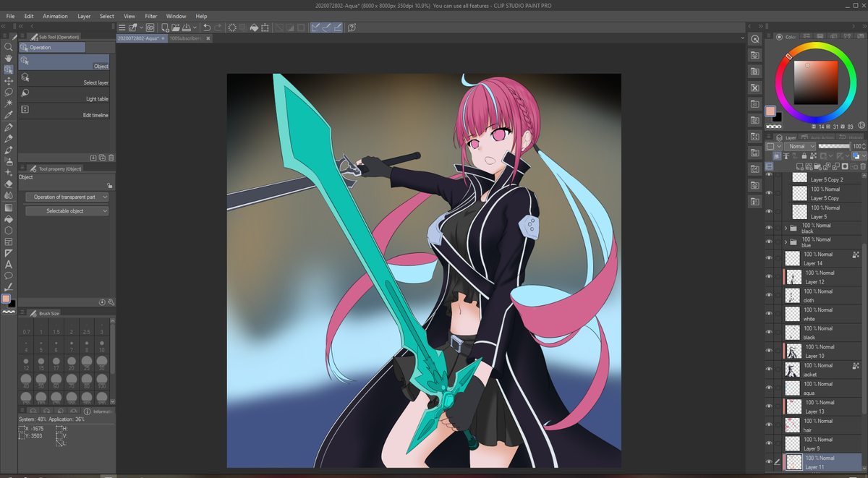Select the Fill bucket tool
Image resolution: width=868 pixels, height=478 pixels.
(x=9, y=218)
